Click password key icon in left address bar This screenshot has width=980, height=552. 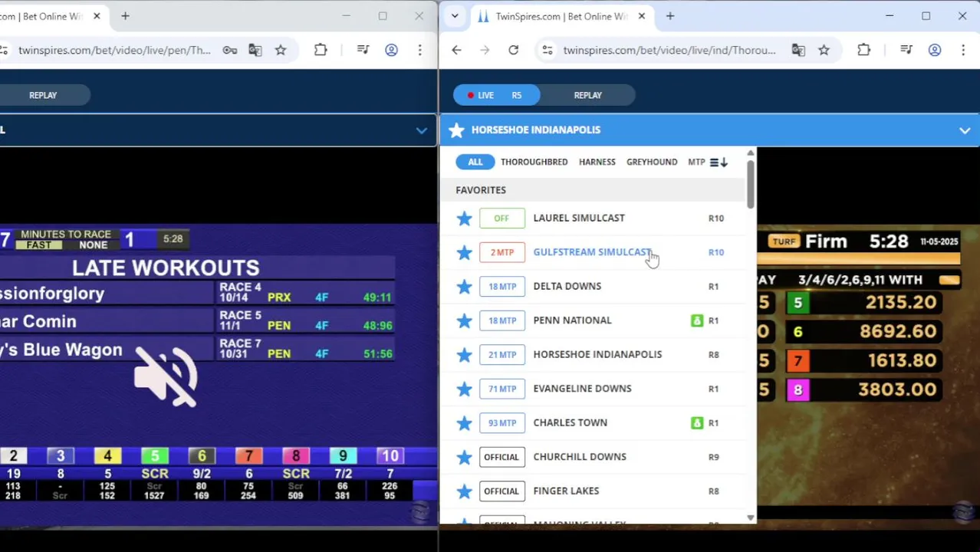[230, 50]
